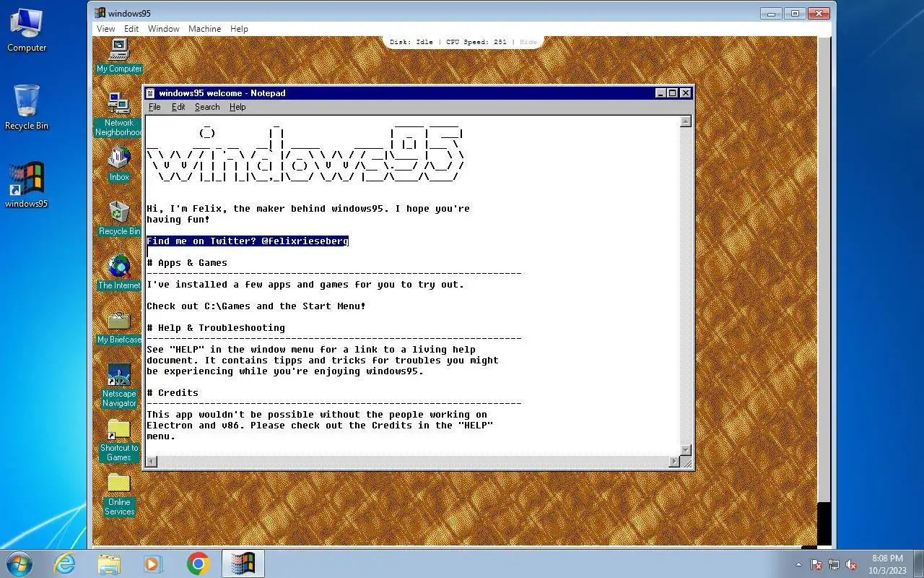This screenshot has width=924, height=578.
Task: Click the Action Center flag tray icon
Action: click(x=817, y=564)
